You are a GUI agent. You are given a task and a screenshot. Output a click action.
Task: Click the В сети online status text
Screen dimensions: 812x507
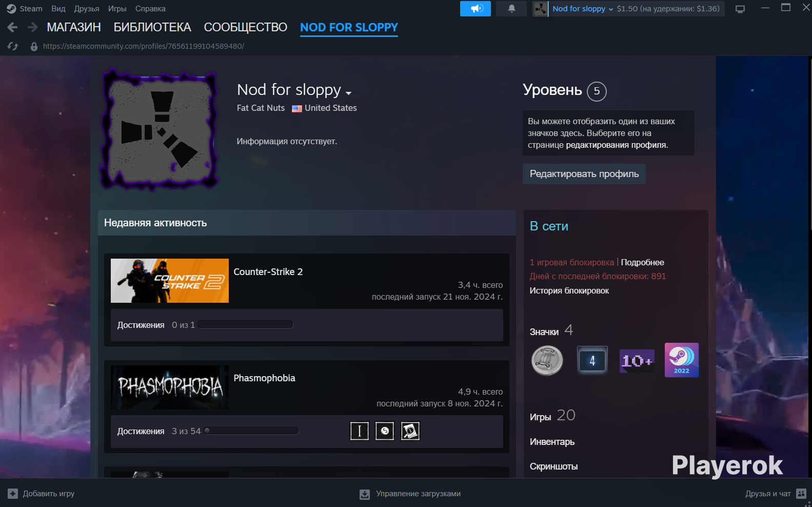pos(549,226)
